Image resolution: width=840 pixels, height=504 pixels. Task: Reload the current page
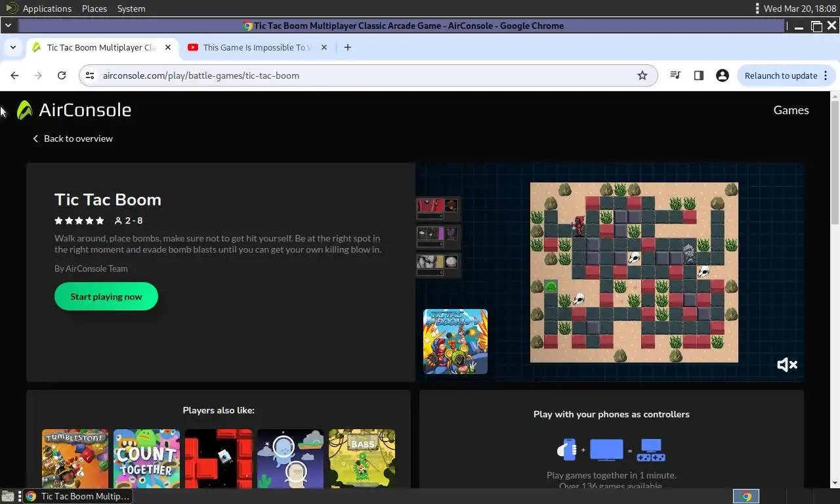(x=62, y=75)
